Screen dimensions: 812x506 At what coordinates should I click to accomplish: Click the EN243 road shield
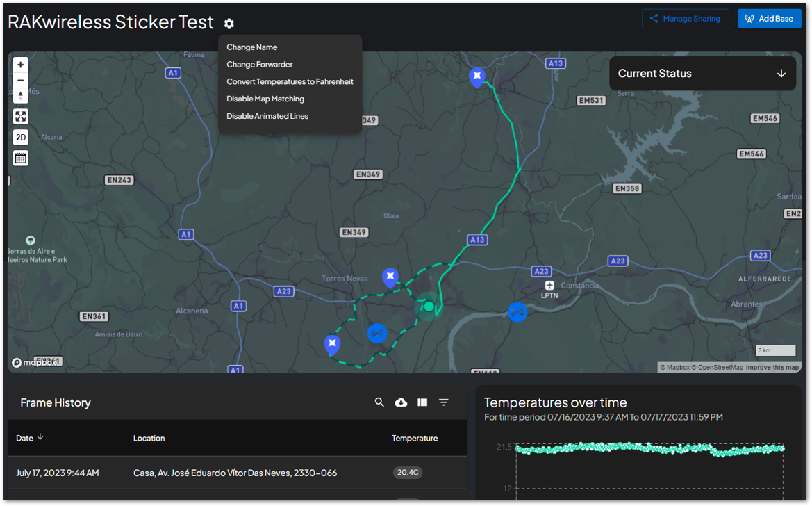tap(119, 180)
